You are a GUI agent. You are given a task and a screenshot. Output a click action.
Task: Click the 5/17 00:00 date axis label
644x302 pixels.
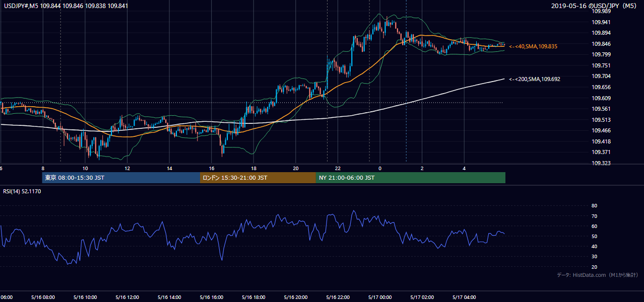[379, 297]
